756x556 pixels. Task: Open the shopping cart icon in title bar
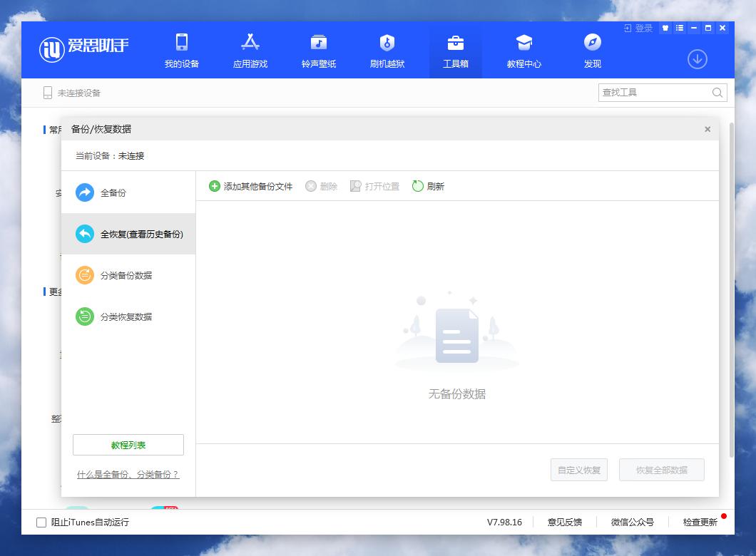click(x=666, y=28)
